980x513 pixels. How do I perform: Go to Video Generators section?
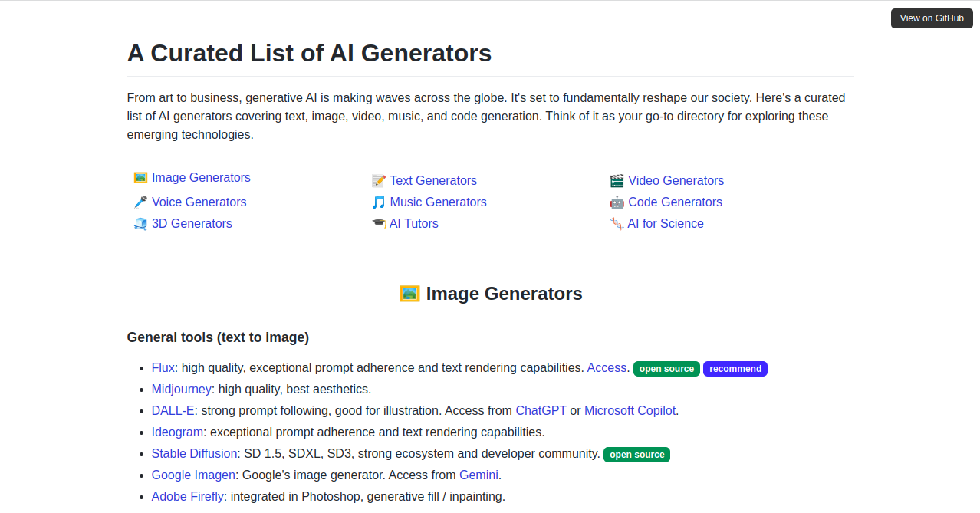pos(676,181)
